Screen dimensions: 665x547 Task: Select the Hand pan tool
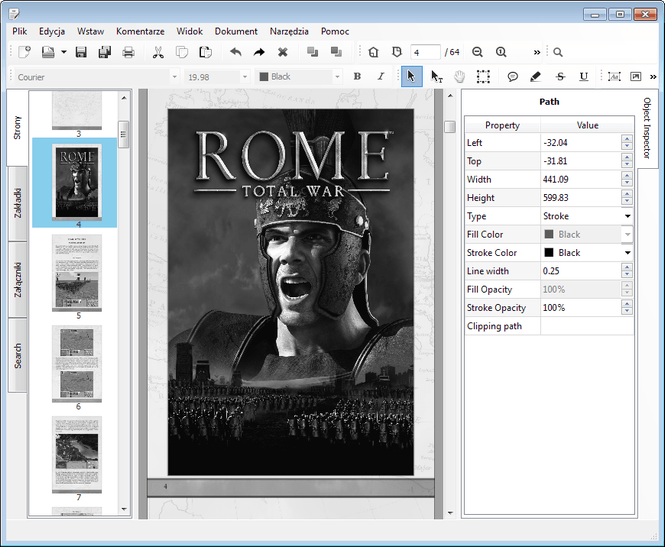click(x=460, y=76)
